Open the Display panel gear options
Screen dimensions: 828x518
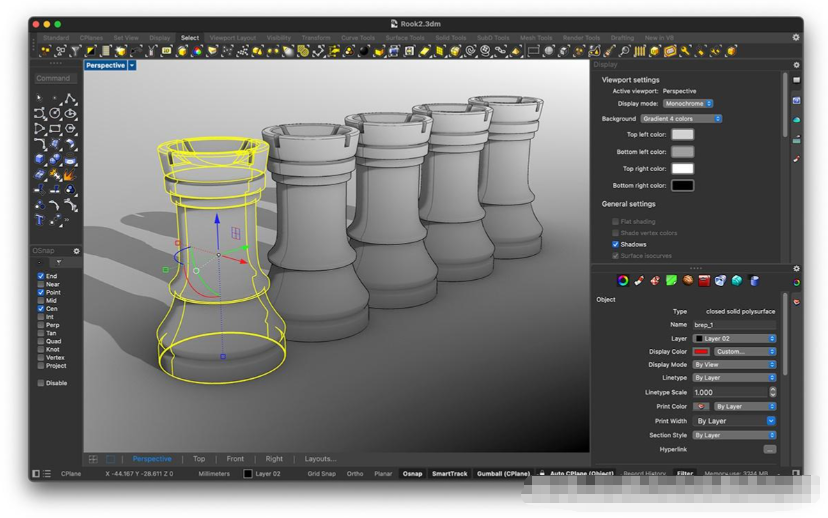tap(796, 64)
